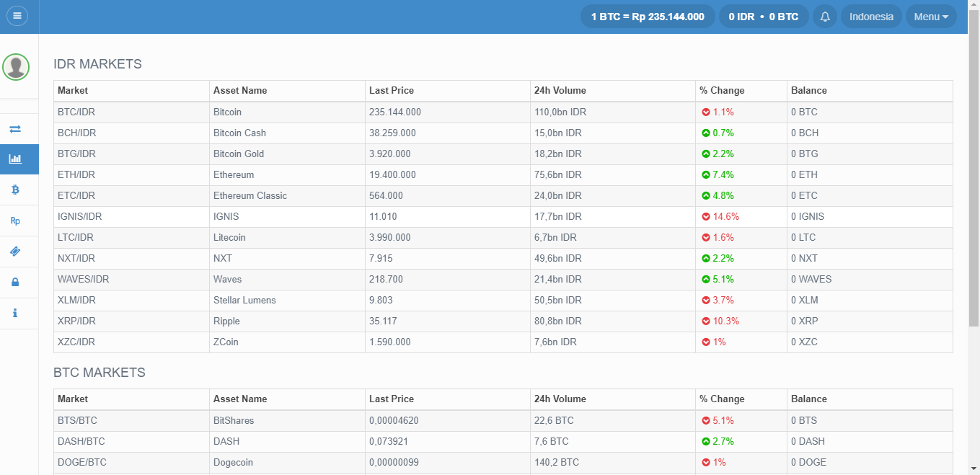Open the notifications bell icon
This screenshot has height=475, width=980.
pyautogui.click(x=825, y=17)
